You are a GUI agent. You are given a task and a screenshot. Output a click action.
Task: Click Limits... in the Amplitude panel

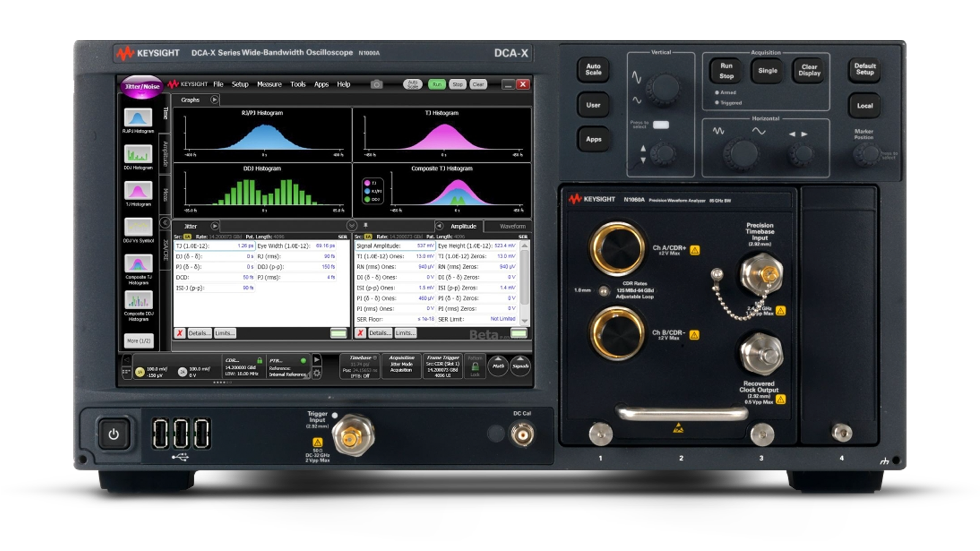tap(405, 333)
